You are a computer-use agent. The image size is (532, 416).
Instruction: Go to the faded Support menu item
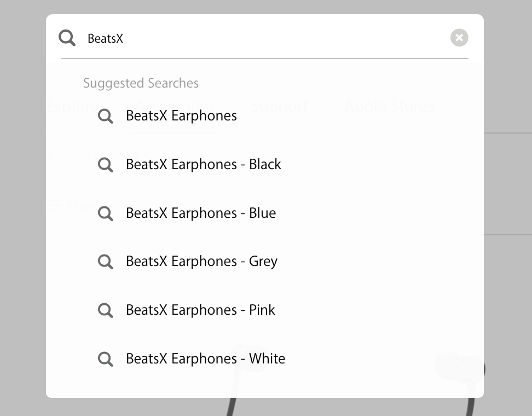click(279, 106)
